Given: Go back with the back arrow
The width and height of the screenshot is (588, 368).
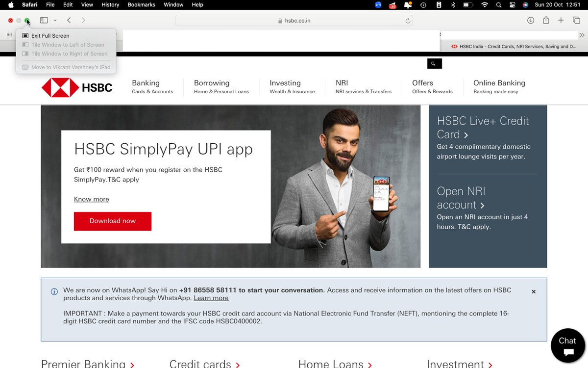Looking at the screenshot, I should click(69, 21).
